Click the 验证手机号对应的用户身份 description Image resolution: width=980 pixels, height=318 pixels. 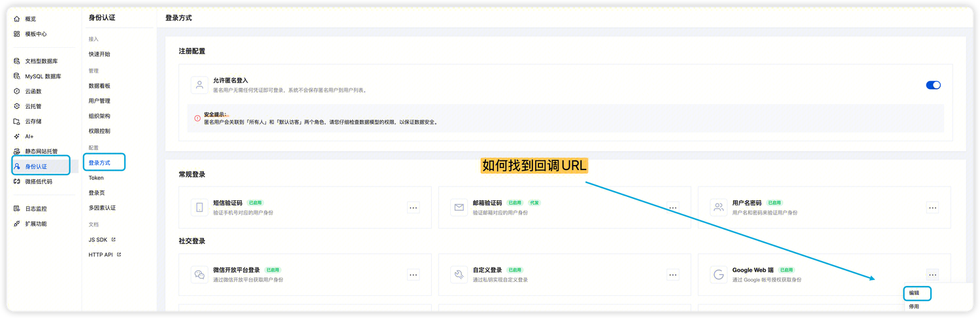coord(244,213)
